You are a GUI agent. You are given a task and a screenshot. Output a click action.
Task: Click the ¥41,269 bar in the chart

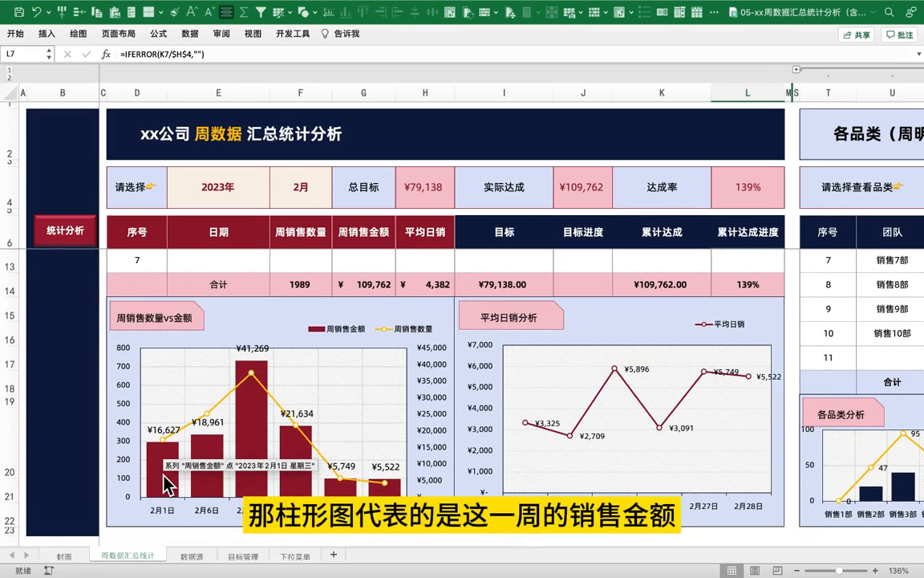point(251,429)
